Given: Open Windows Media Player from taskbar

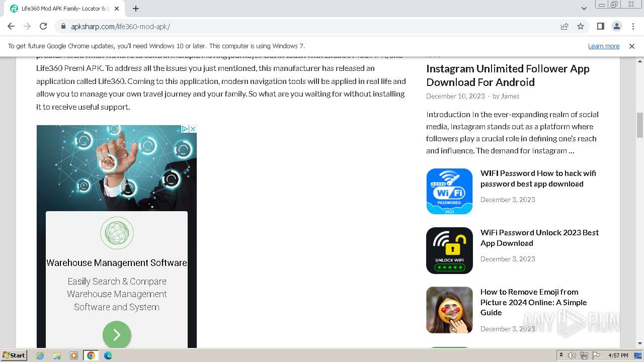Looking at the screenshot, I should [74, 355].
